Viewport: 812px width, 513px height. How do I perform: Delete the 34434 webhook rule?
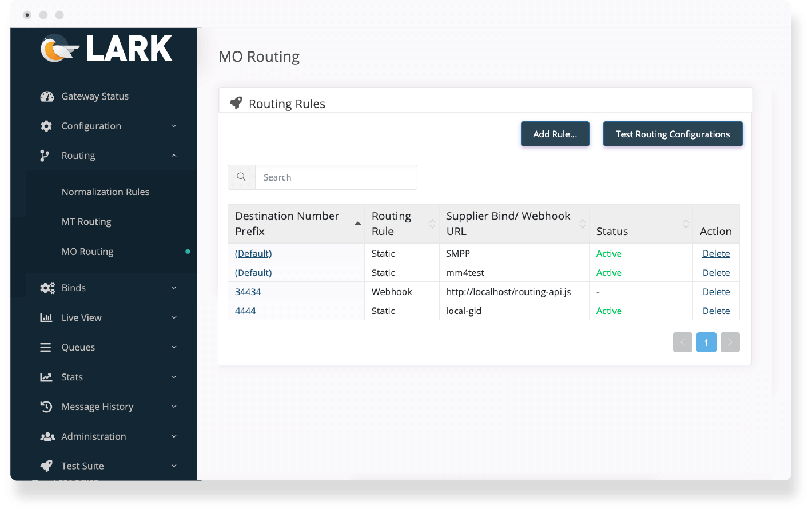(x=716, y=292)
